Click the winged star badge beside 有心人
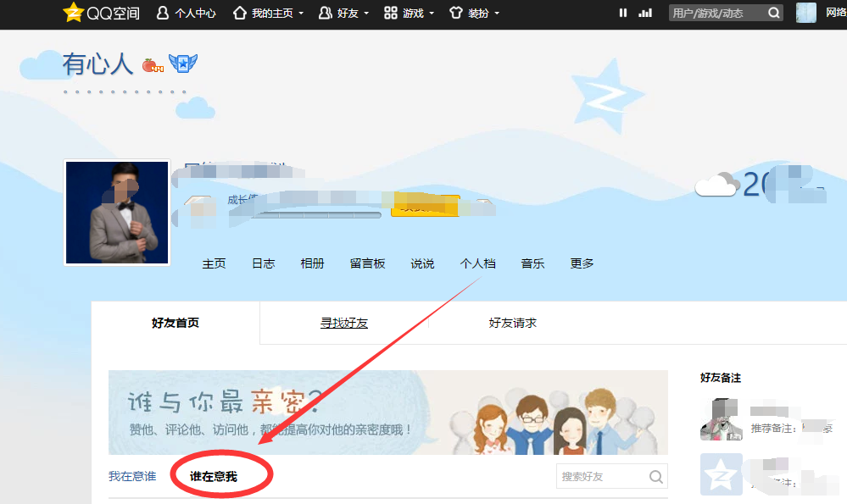This screenshot has width=847, height=504. [182, 64]
